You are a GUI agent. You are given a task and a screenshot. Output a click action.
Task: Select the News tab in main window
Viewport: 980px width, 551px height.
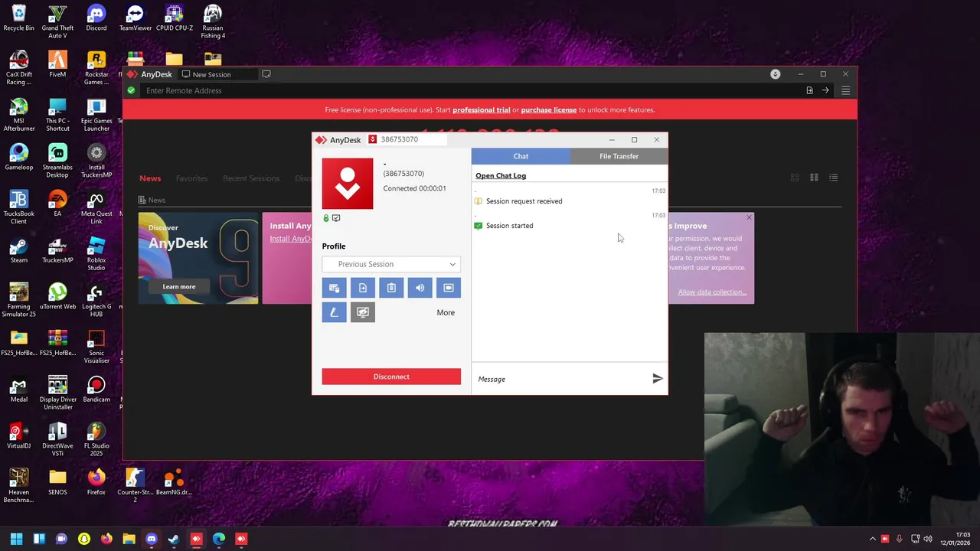click(x=150, y=178)
